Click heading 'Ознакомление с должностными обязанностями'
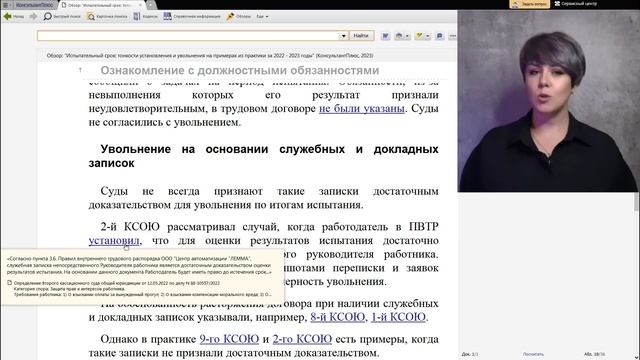Image resolution: width=640 pixels, height=360 pixels. coord(240,70)
